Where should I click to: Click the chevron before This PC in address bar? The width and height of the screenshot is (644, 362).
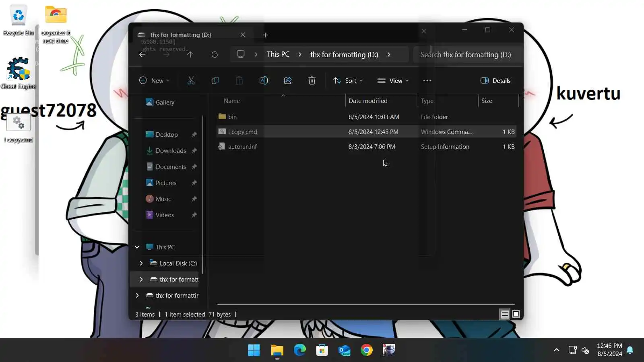coord(256,54)
